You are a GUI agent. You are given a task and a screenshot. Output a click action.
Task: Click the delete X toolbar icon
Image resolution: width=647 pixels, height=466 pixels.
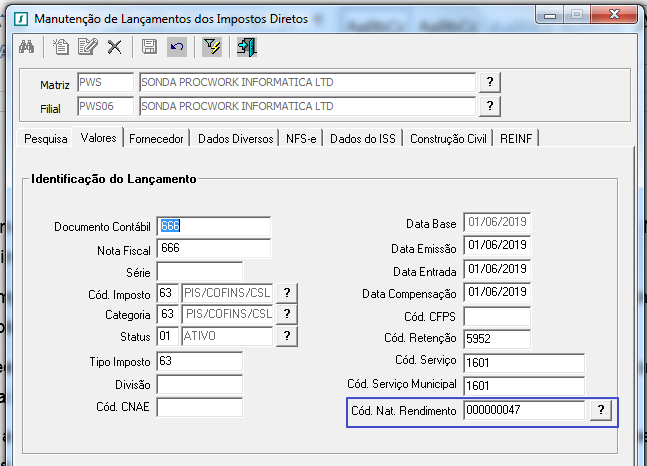tap(115, 47)
